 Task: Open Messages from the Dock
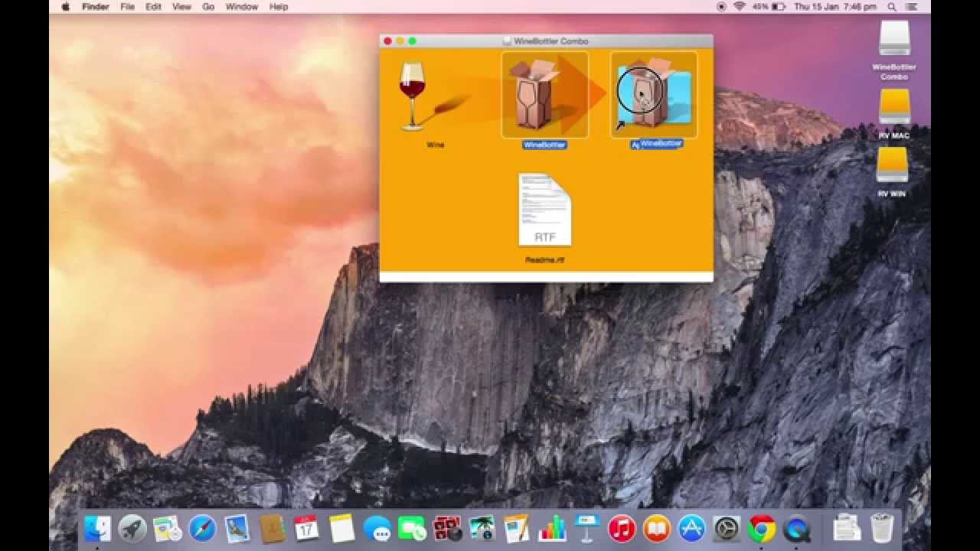click(377, 529)
